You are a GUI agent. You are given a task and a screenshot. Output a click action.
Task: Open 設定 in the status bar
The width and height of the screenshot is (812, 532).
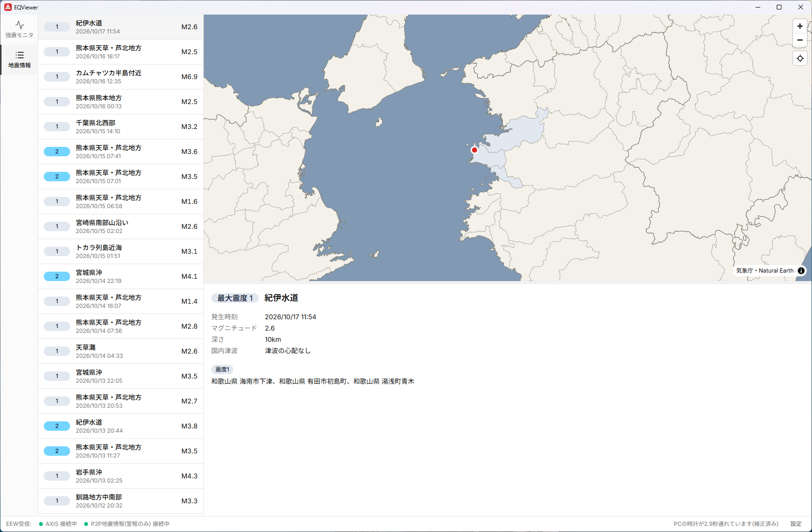tap(796, 524)
